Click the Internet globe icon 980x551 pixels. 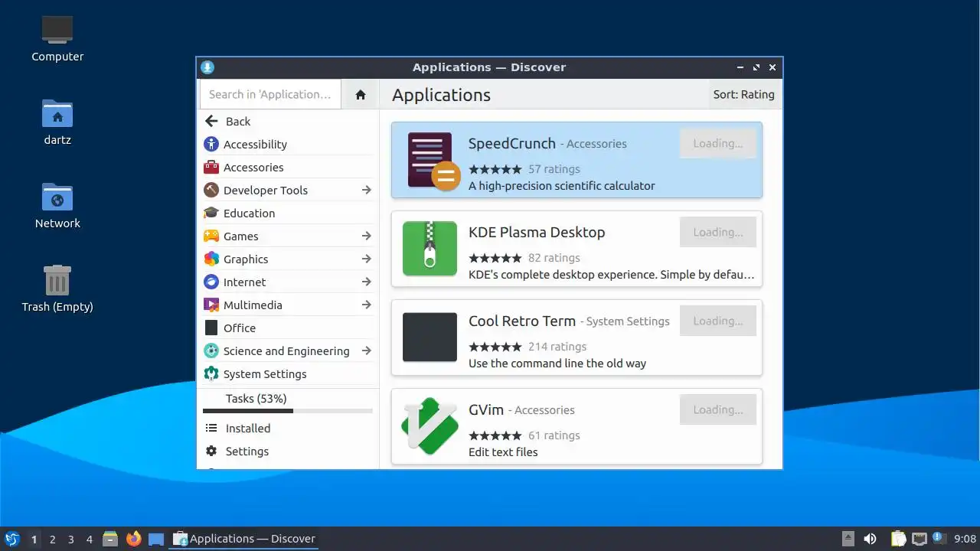pos(211,282)
